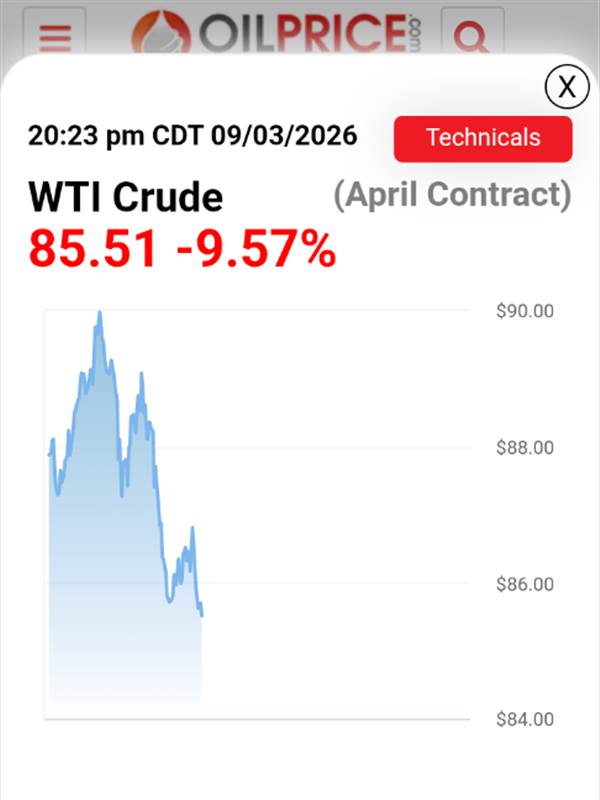Click the magnifying glass search icon

click(471, 37)
